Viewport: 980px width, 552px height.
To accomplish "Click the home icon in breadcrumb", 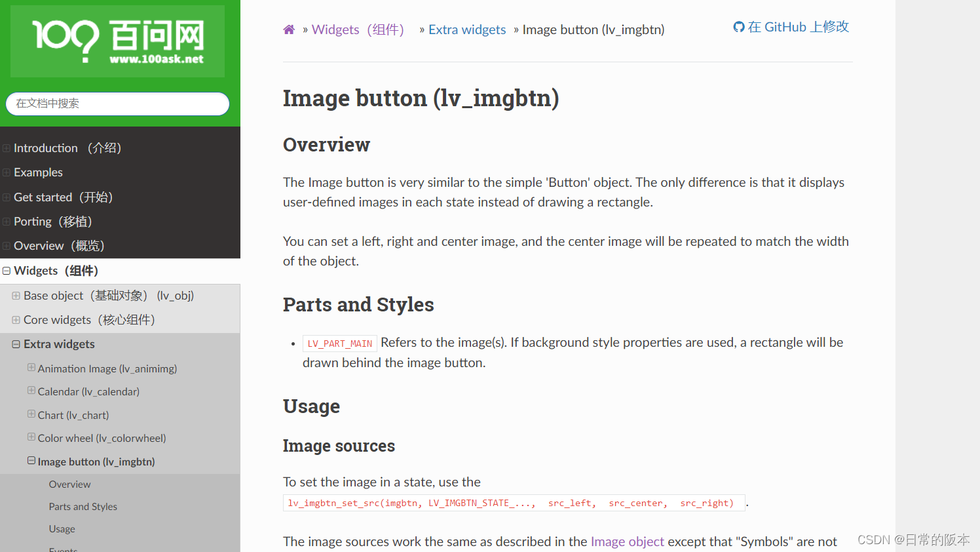I will tap(289, 30).
